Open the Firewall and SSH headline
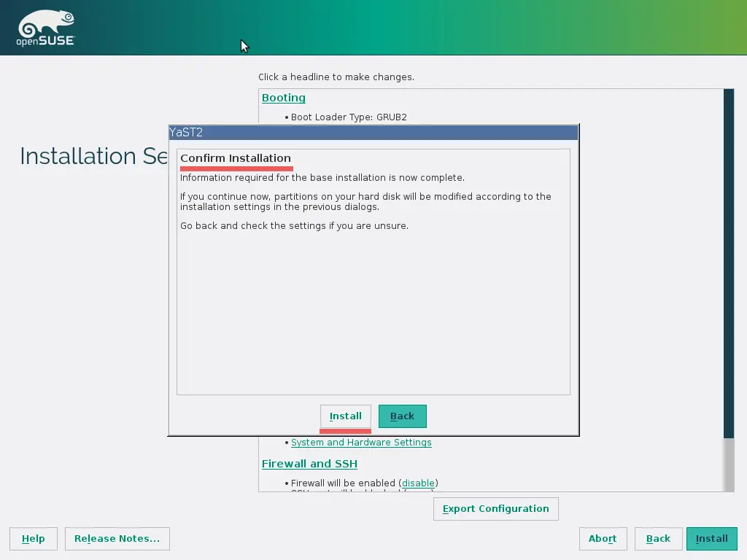This screenshot has height=560, width=747. coord(309,464)
